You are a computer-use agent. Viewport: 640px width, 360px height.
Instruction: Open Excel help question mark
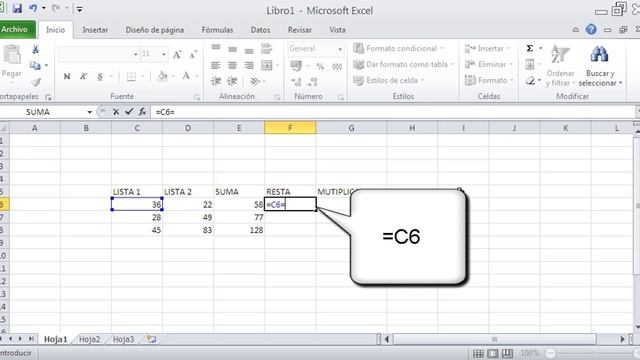pos(591,29)
